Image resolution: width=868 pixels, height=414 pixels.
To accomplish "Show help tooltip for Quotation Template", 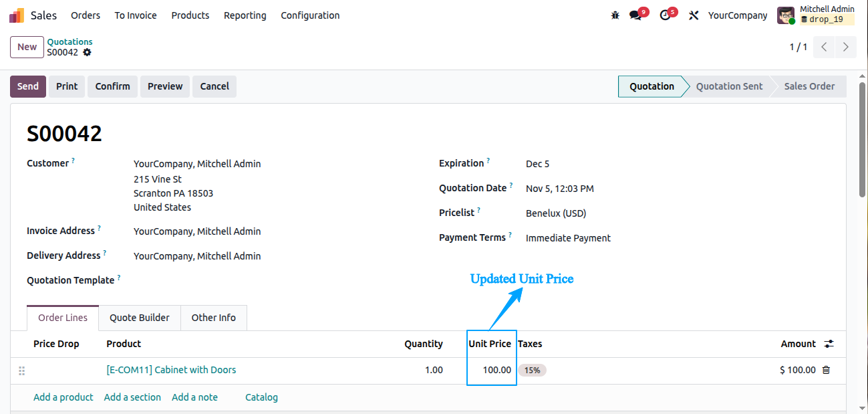I will coord(119,277).
